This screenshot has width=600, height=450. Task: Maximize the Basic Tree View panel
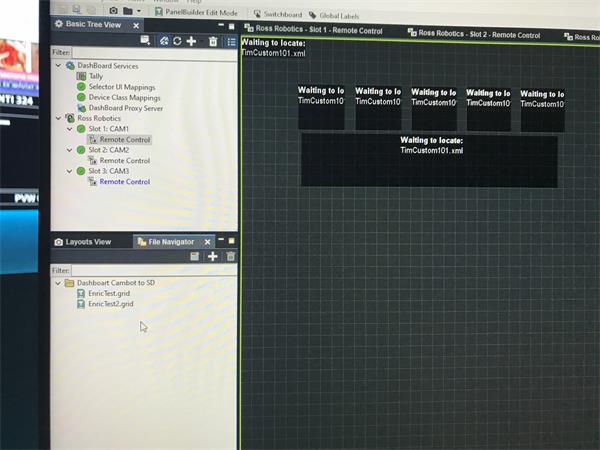pos(232,26)
